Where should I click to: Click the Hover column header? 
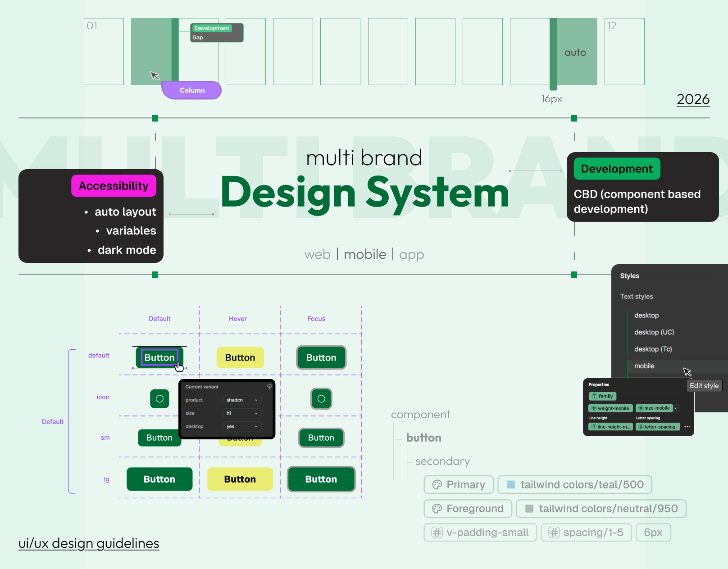238,319
